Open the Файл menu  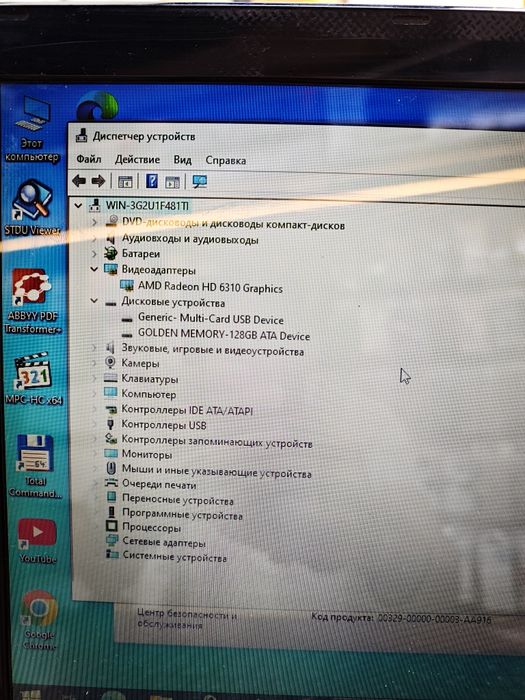(88, 159)
